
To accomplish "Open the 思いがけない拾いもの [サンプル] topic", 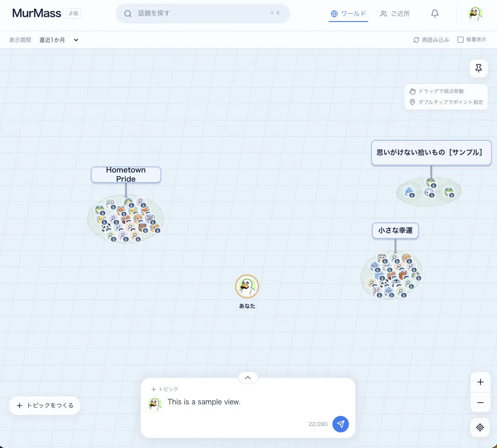I will [x=431, y=153].
